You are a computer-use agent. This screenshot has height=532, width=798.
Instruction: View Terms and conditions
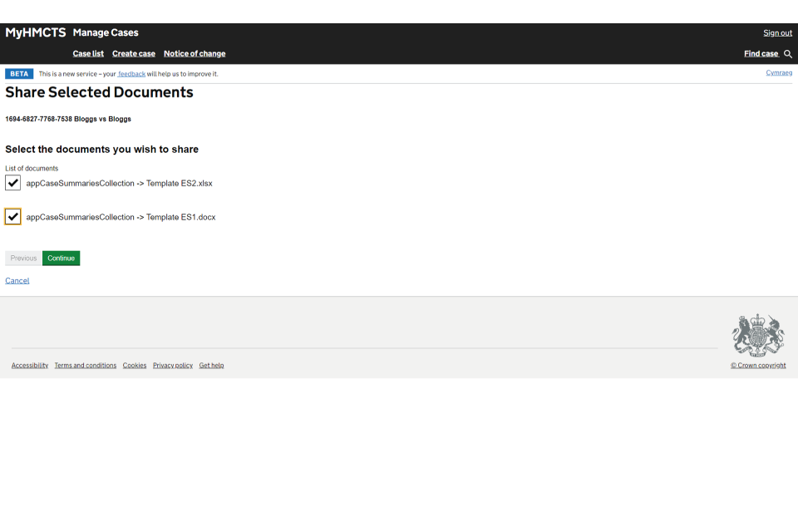(x=86, y=366)
